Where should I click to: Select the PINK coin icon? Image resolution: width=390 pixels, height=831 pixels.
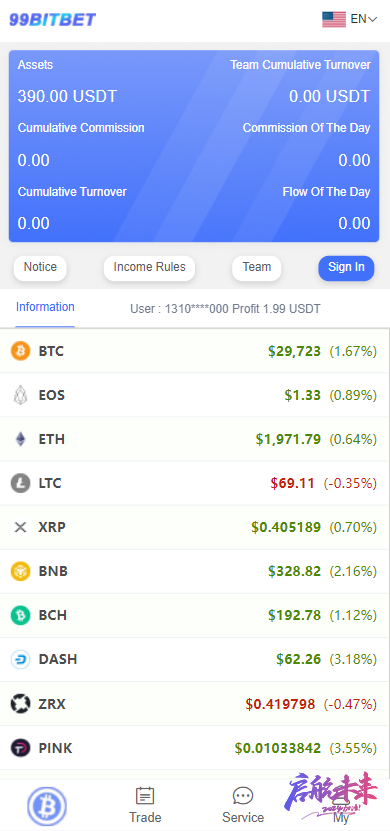pos(20,748)
